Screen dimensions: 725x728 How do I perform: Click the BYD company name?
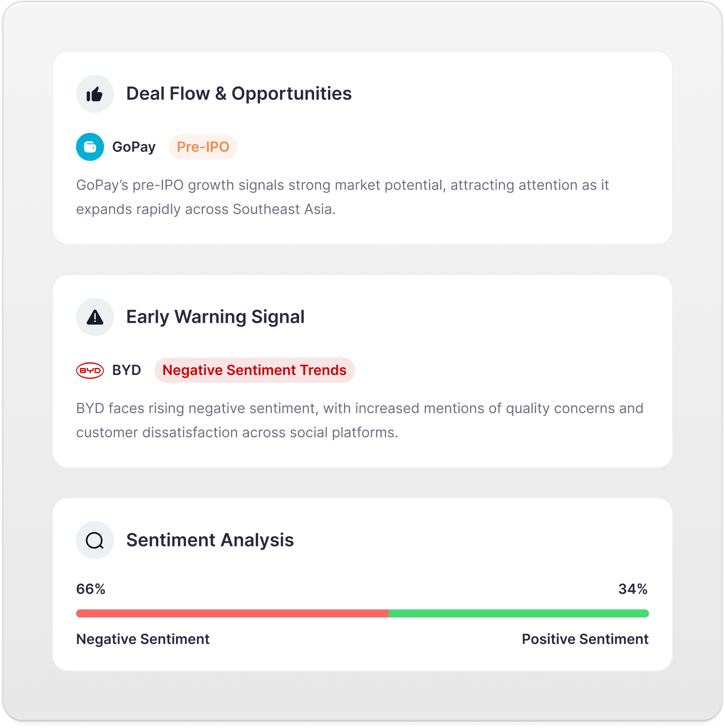click(126, 370)
